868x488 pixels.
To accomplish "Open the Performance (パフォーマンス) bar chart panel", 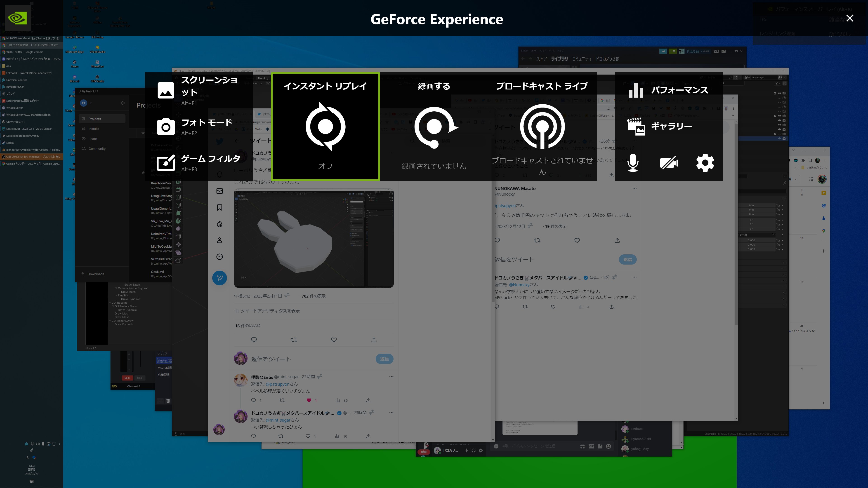I will 669,90.
